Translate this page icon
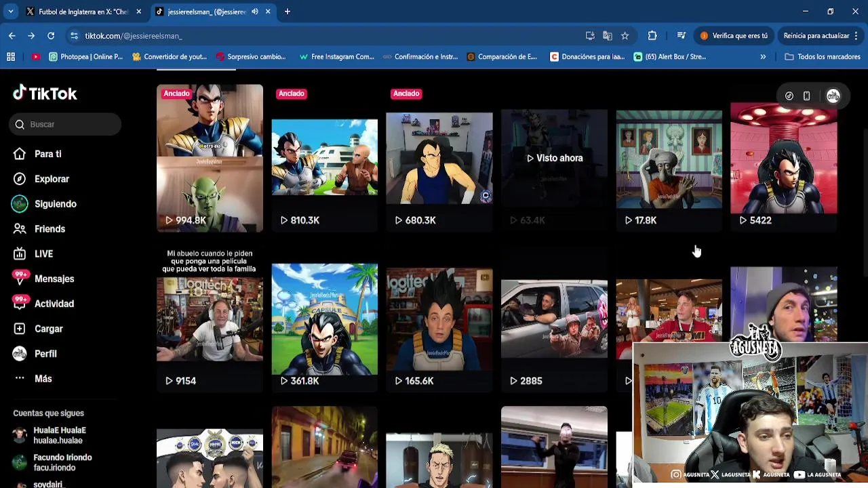The width and height of the screenshot is (868, 488). 608,35
